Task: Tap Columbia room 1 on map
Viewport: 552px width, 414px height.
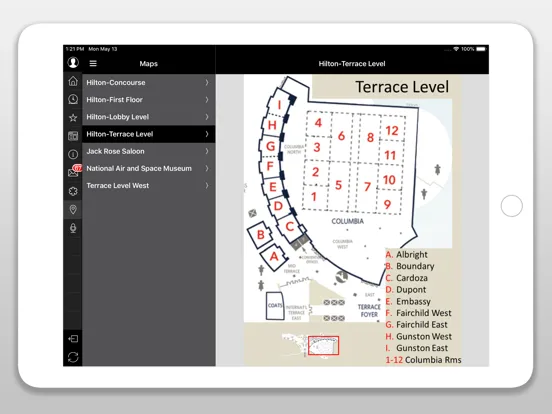Action: (x=314, y=197)
